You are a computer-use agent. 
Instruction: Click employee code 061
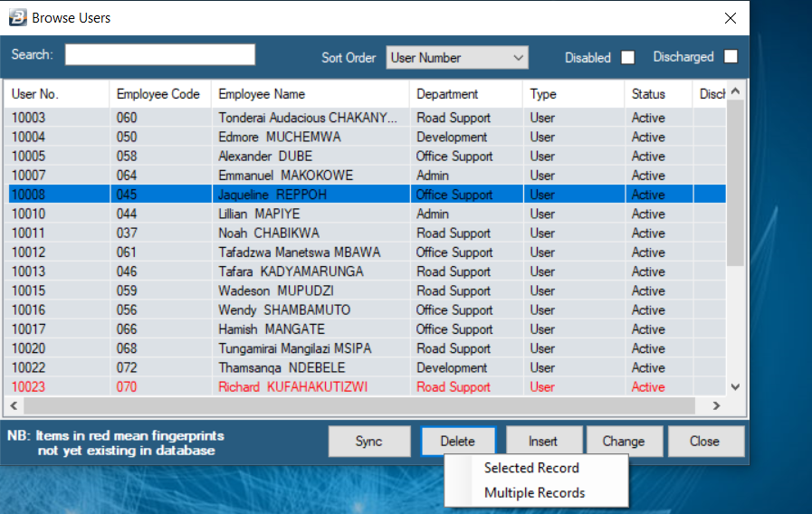127,252
